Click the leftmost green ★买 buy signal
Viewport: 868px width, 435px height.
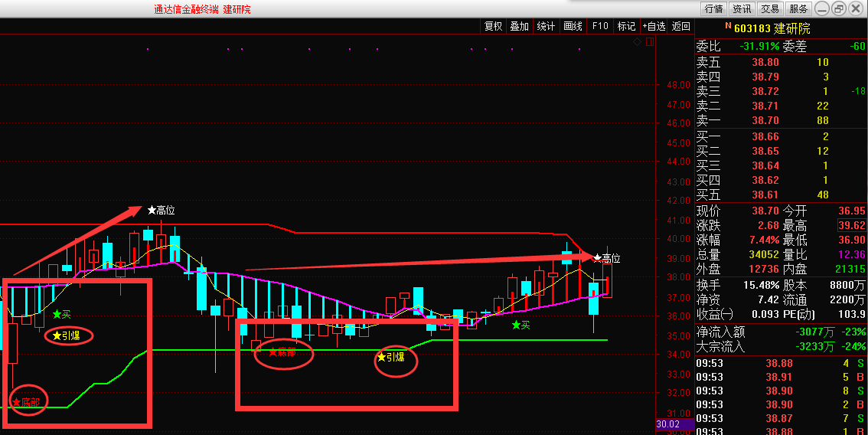(x=61, y=314)
